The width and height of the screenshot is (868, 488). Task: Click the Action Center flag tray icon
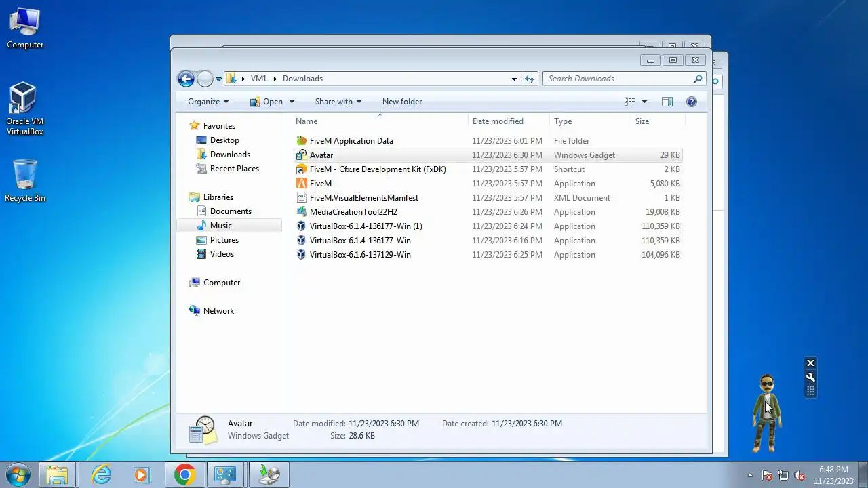coord(767,475)
